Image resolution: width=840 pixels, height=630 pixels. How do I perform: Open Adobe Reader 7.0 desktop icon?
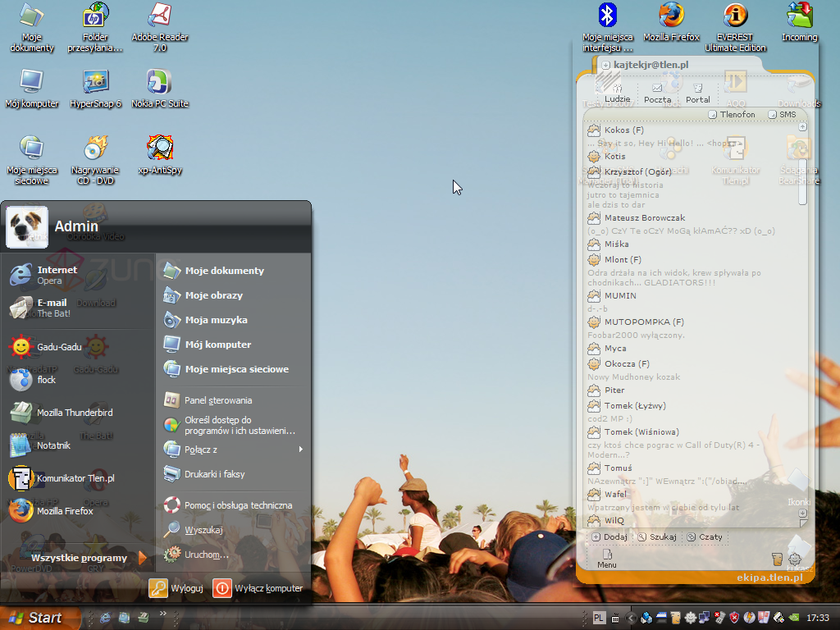point(160,27)
